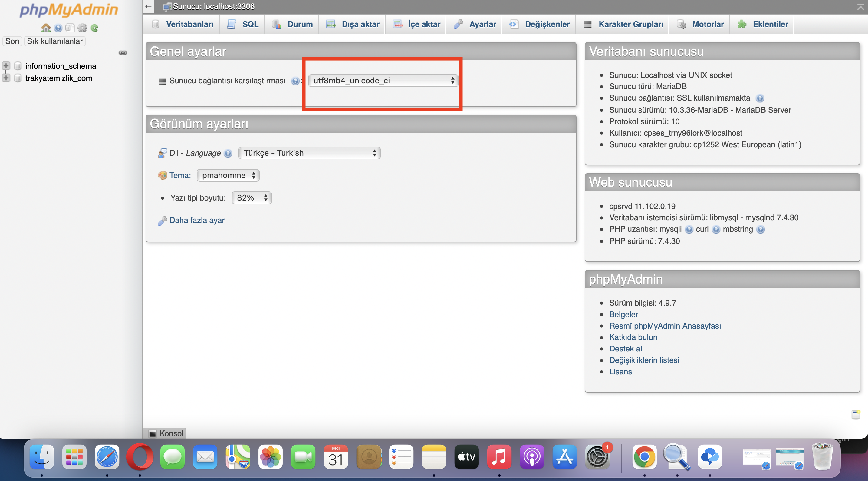Collapse top menu with double-chevron icon
This screenshot has width=868, height=481.
click(861, 7)
